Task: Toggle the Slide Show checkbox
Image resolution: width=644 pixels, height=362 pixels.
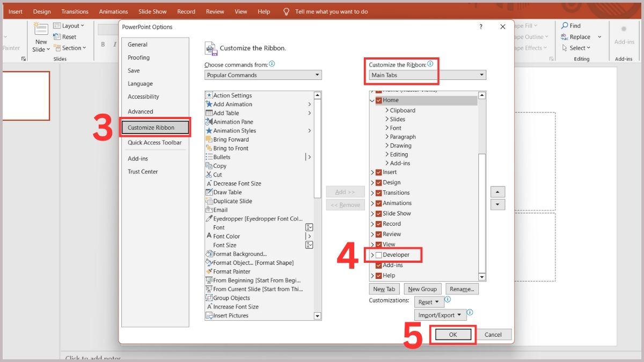Action: (379, 213)
